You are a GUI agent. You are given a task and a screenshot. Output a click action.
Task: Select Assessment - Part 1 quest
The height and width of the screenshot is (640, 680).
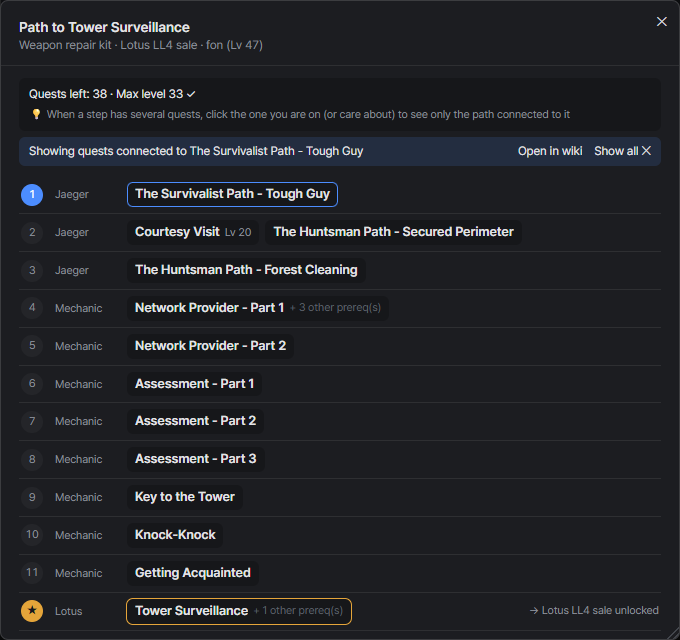(x=194, y=384)
